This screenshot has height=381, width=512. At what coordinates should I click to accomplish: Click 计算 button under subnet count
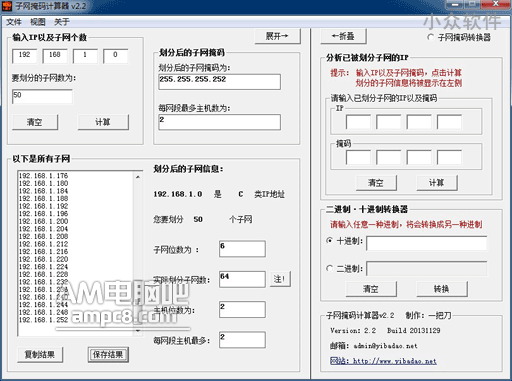103,122
